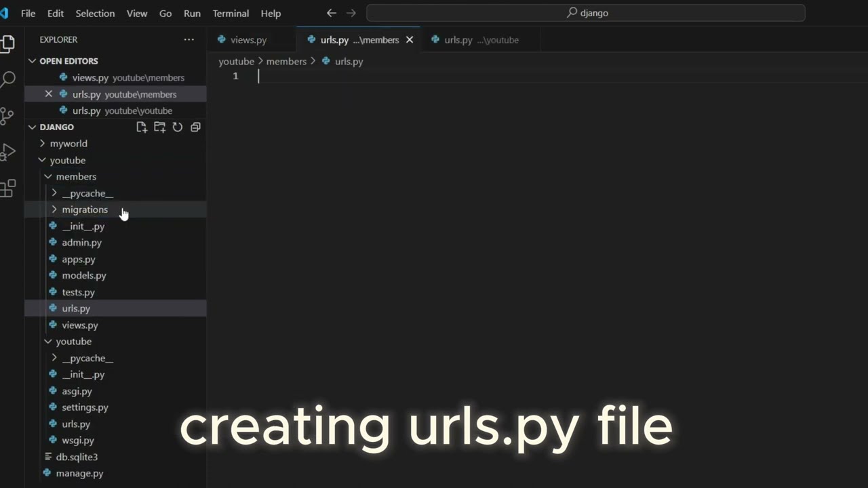Open the Search activity bar icon
The width and height of the screenshot is (868, 488).
point(7,79)
